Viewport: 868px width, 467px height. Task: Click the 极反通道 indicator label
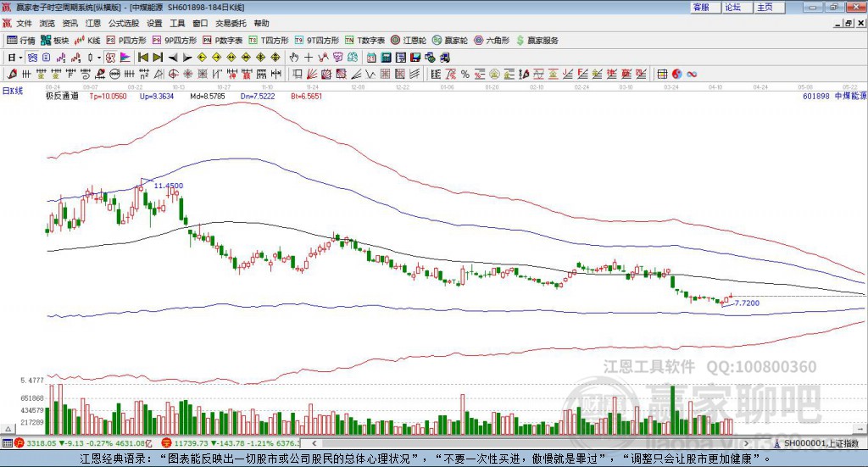pyautogui.click(x=62, y=96)
